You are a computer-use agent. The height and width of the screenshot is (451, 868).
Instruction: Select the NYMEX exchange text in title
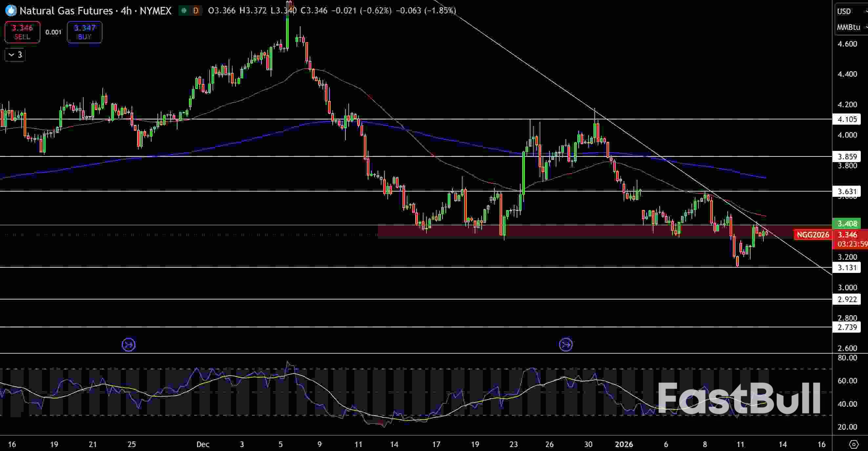point(155,10)
